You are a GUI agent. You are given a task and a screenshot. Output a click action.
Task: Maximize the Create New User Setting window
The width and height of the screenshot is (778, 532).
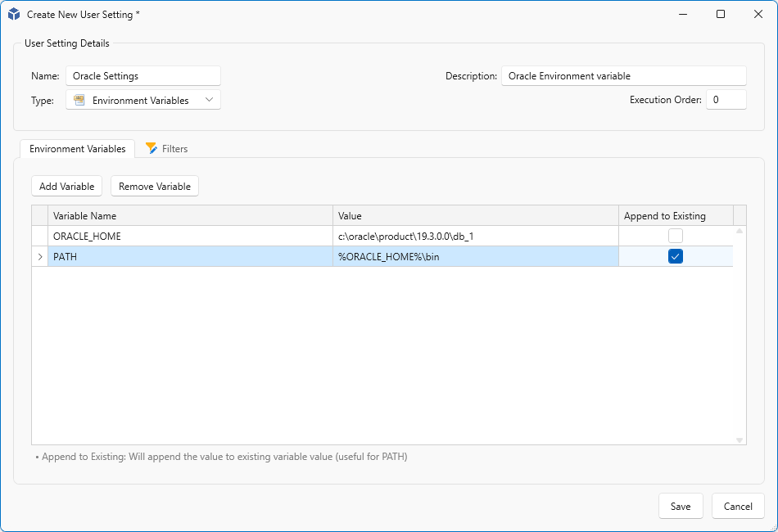point(721,14)
